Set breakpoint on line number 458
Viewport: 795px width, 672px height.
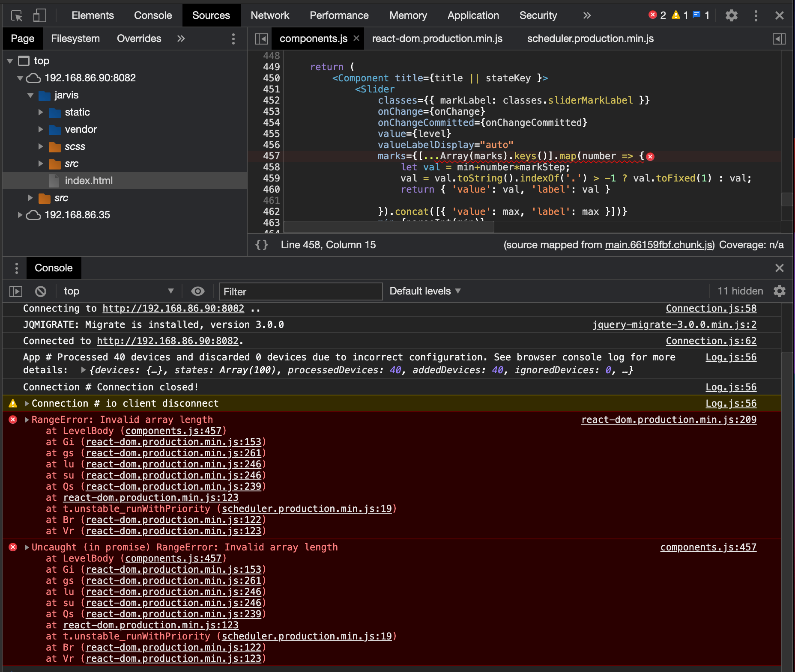pos(271,167)
